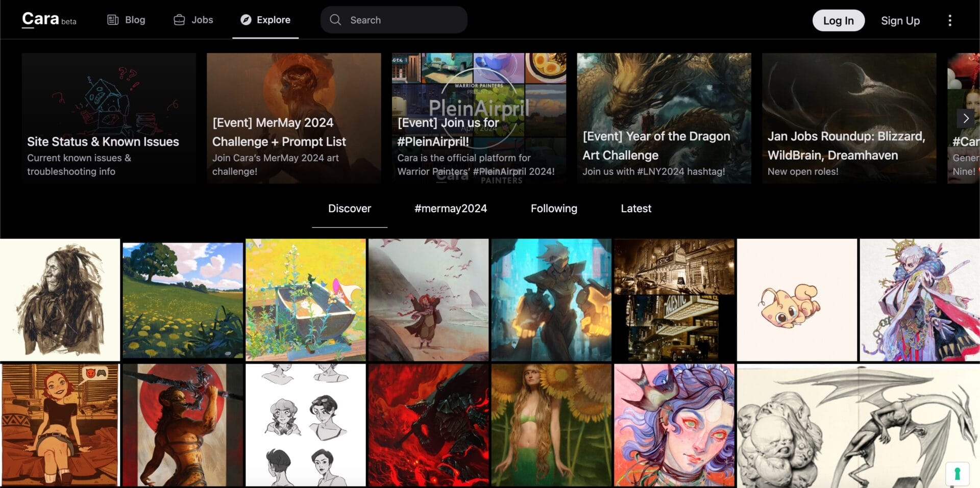Viewport: 980px width, 488px height.
Task: Click the magnifying glass search icon
Action: 335,20
